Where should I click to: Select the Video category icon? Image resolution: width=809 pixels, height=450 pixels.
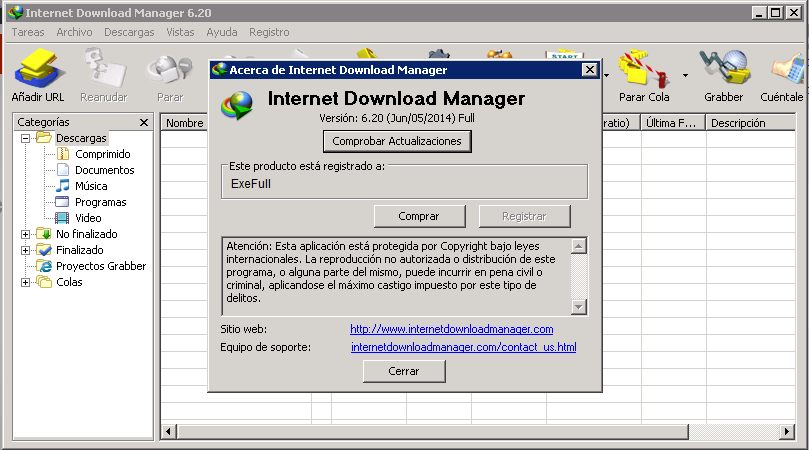[x=62, y=218]
